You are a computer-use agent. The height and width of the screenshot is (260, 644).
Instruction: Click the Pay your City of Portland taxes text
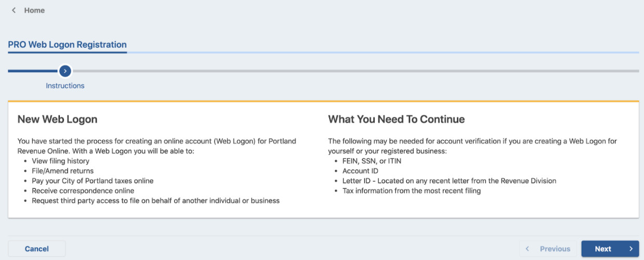coord(93,181)
